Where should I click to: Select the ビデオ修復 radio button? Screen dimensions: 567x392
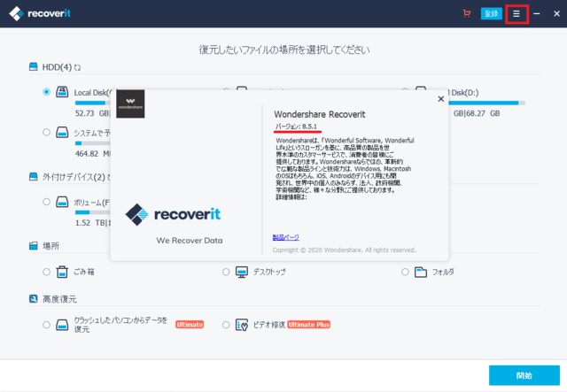click(226, 325)
